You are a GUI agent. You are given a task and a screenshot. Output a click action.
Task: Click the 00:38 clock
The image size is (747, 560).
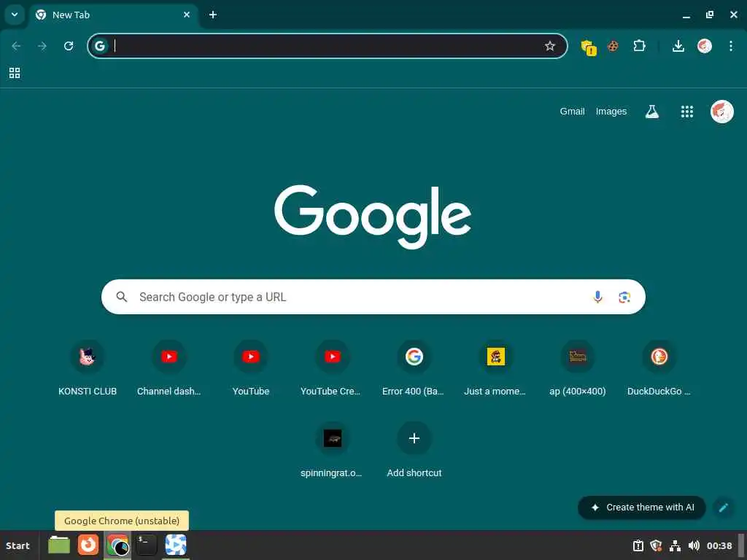coord(719,545)
